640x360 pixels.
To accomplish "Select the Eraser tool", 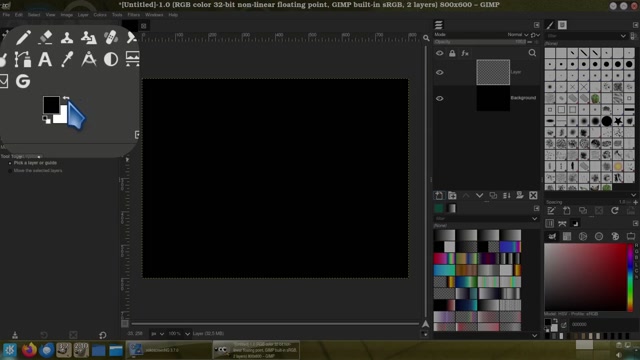I will (45, 38).
